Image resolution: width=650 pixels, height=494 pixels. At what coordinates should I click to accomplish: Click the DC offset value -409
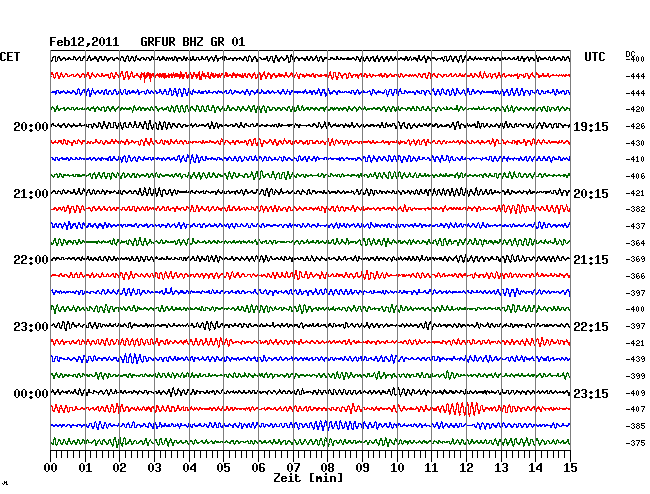(635, 393)
